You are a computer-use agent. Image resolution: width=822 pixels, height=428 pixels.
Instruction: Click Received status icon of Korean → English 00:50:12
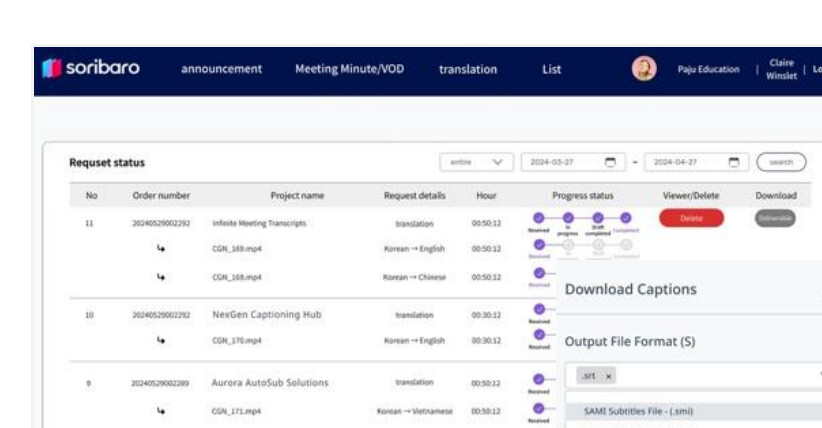(539, 244)
